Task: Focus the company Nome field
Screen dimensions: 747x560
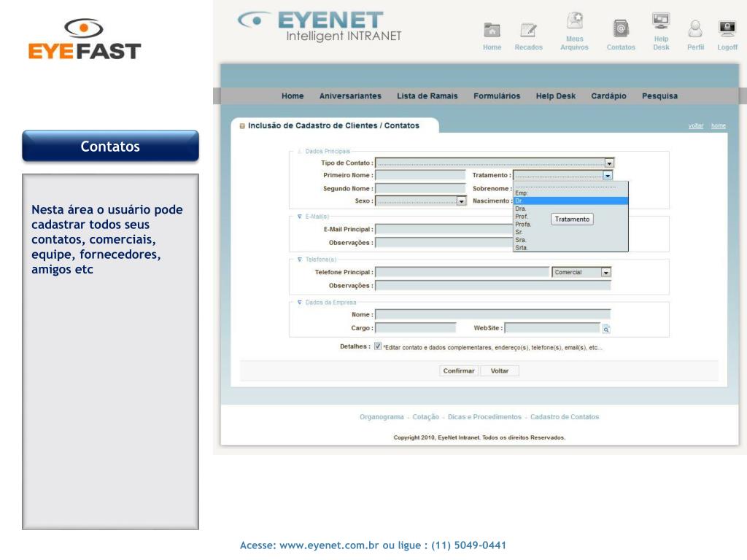Action: 493,315
